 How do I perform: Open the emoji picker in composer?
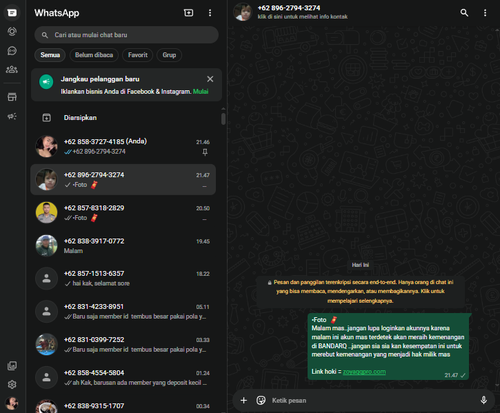pos(261,400)
